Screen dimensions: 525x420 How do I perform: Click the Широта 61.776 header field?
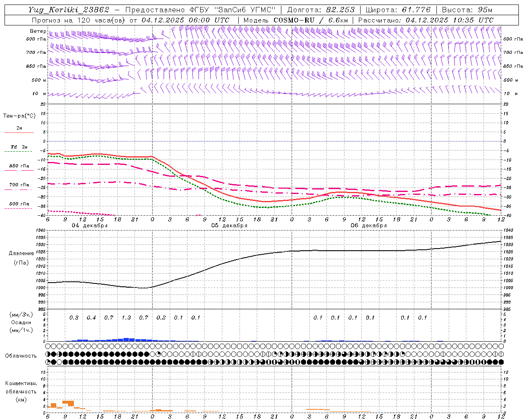[x=398, y=10]
